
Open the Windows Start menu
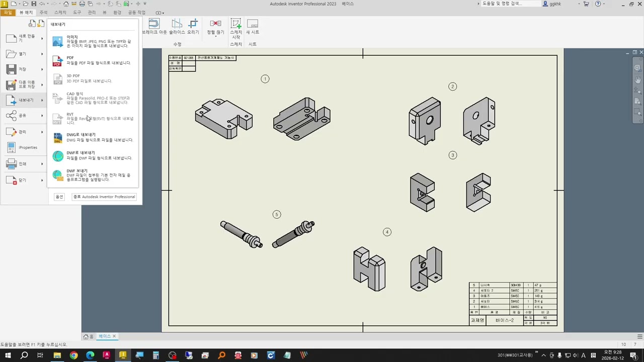(x=8, y=355)
